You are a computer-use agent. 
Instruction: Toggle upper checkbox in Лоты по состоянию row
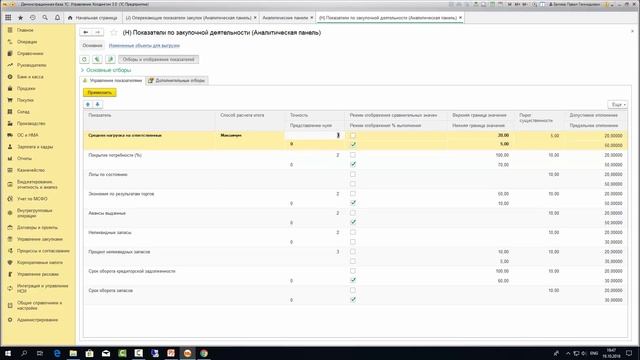(x=353, y=174)
